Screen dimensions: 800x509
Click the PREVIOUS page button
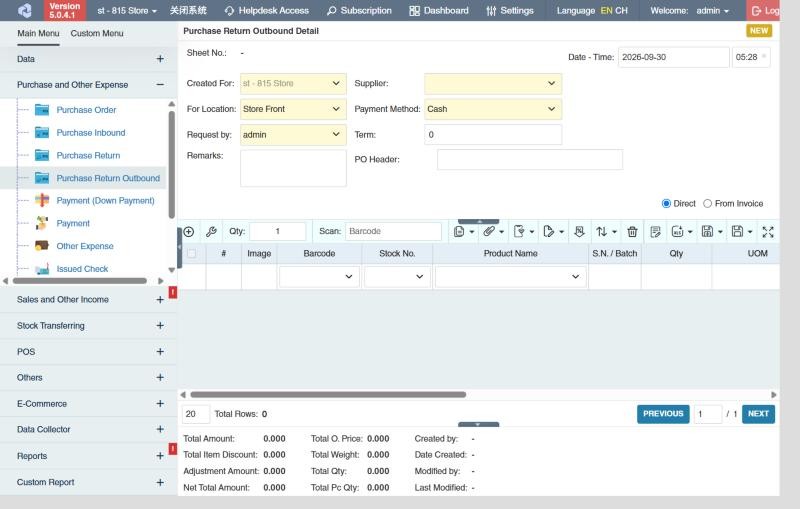(663, 414)
